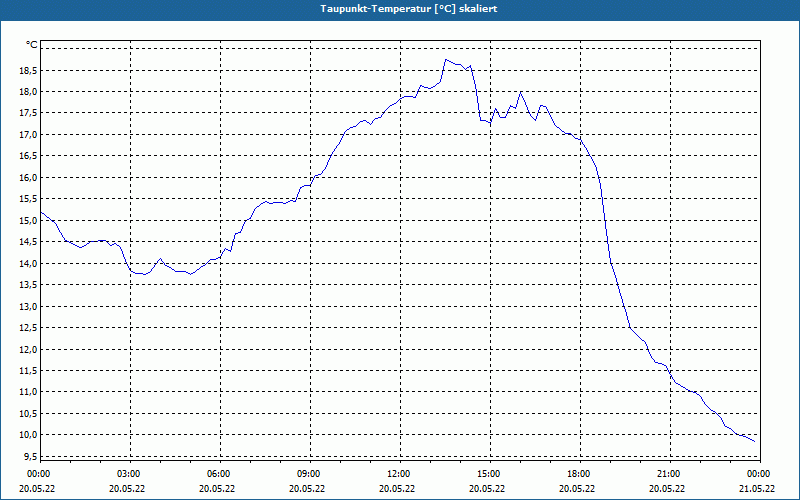Image resolution: width=800 pixels, height=500 pixels.
Task: Click the 11,5 y-axis label
Action: tap(29, 371)
